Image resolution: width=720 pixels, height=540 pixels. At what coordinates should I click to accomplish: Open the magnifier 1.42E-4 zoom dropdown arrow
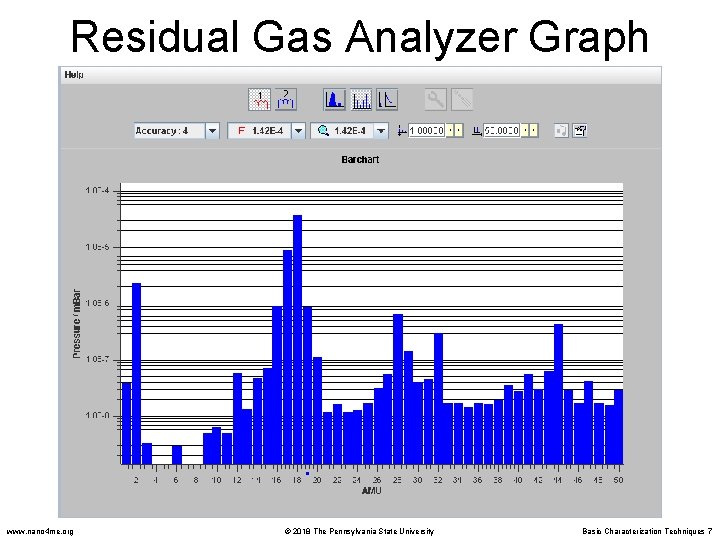pyautogui.click(x=381, y=131)
